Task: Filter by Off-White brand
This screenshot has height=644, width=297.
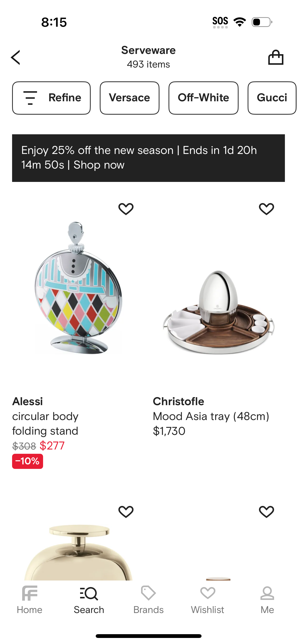Action: click(203, 98)
